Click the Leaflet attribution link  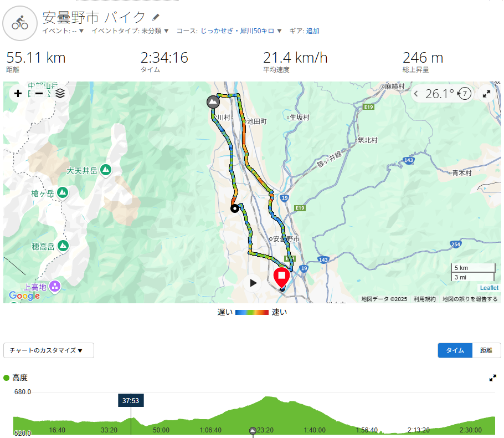point(489,288)
